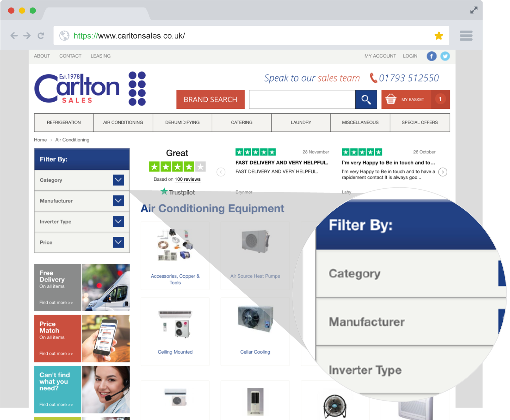Click Find out more on Can't find banner

point(56,405)
